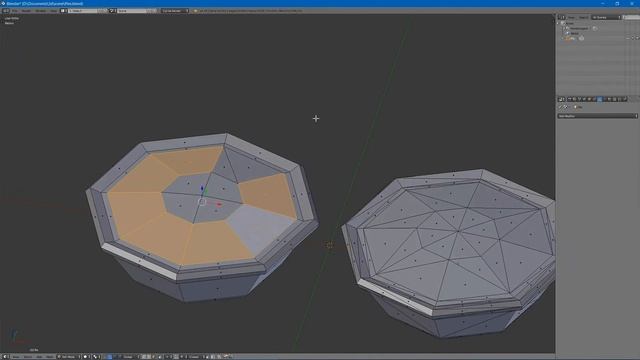Open the All Scenes display mode dropdown
The height and width of the screenshot is (360, 640).
607,18
